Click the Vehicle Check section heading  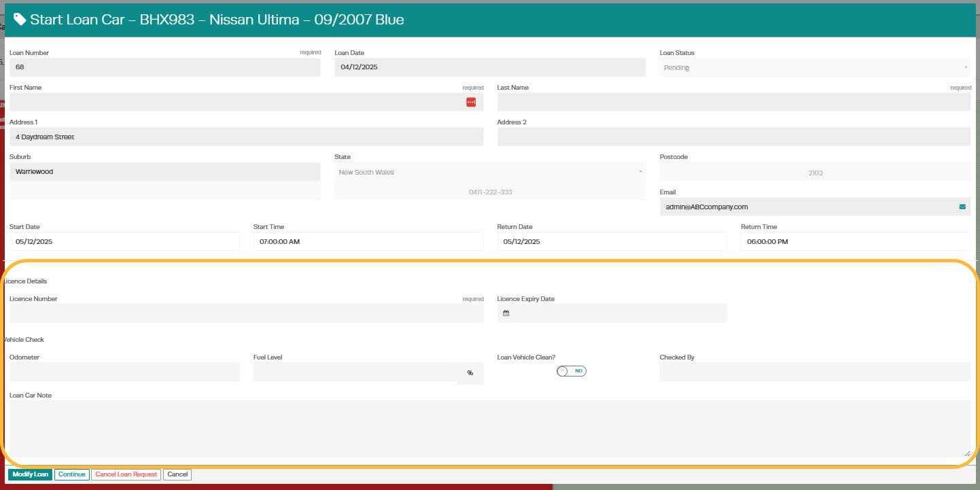(x=23, y=339)
